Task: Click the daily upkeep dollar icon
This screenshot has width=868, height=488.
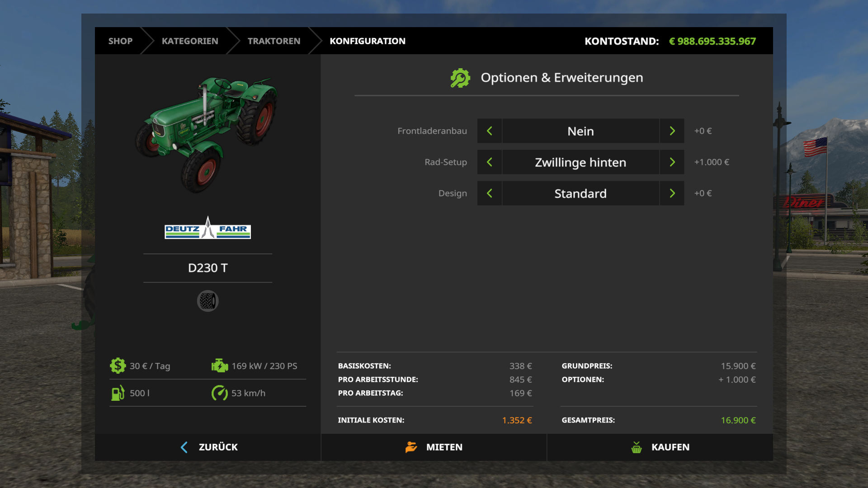Action: (x=118, y=366)
